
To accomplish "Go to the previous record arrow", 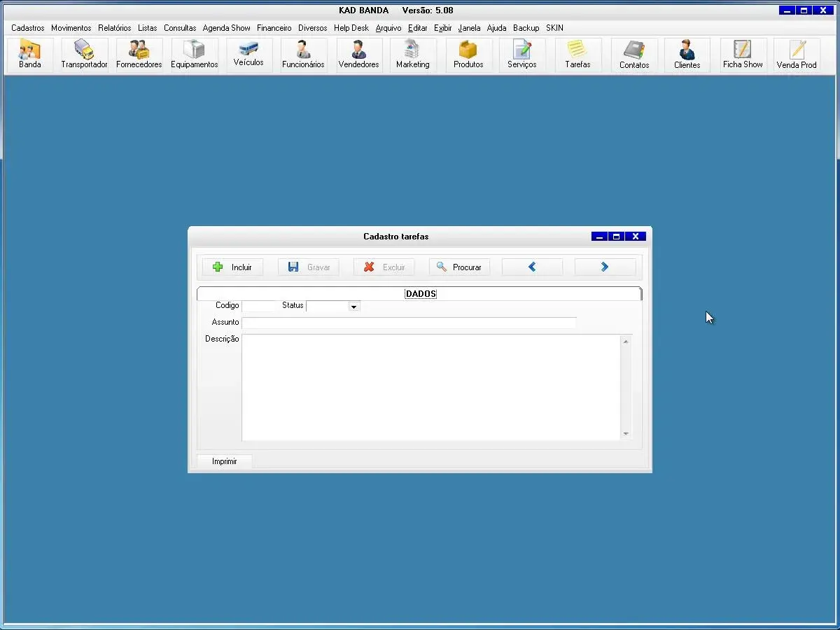I will [x=532, y=267].
